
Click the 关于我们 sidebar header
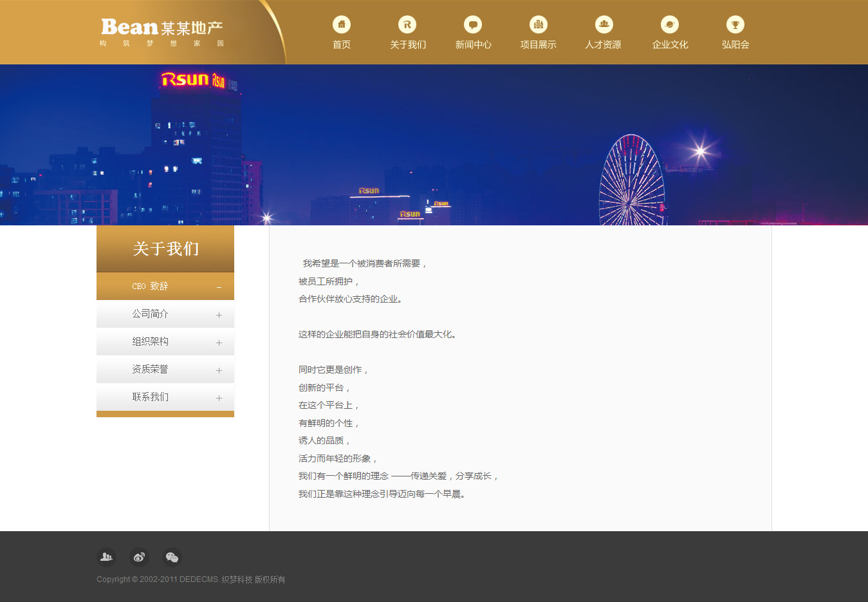coord(165,249)
